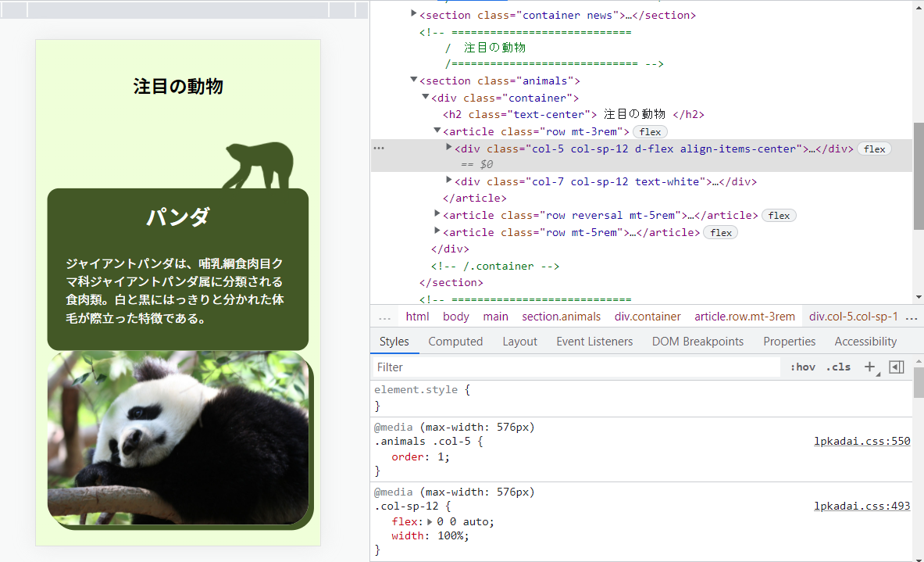Open source link lpkadai.css:550
Screen dimensions: 924x562
click(862, 441)
